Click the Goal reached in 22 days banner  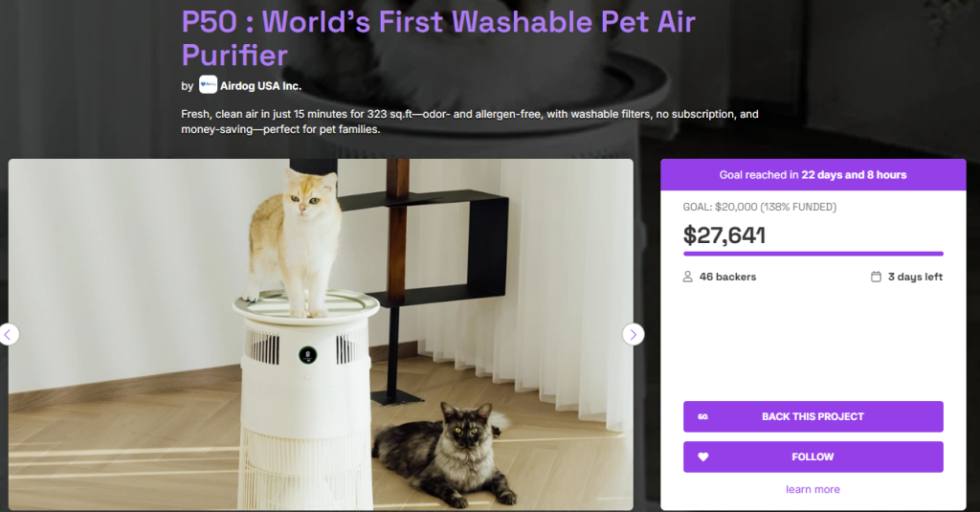tap(813, 175)
